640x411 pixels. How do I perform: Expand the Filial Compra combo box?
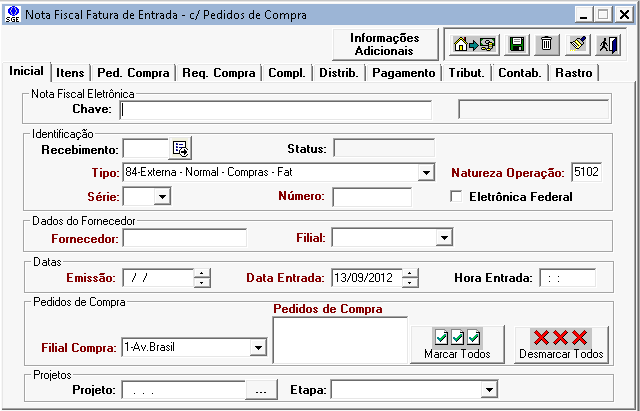tap(258, 347)
